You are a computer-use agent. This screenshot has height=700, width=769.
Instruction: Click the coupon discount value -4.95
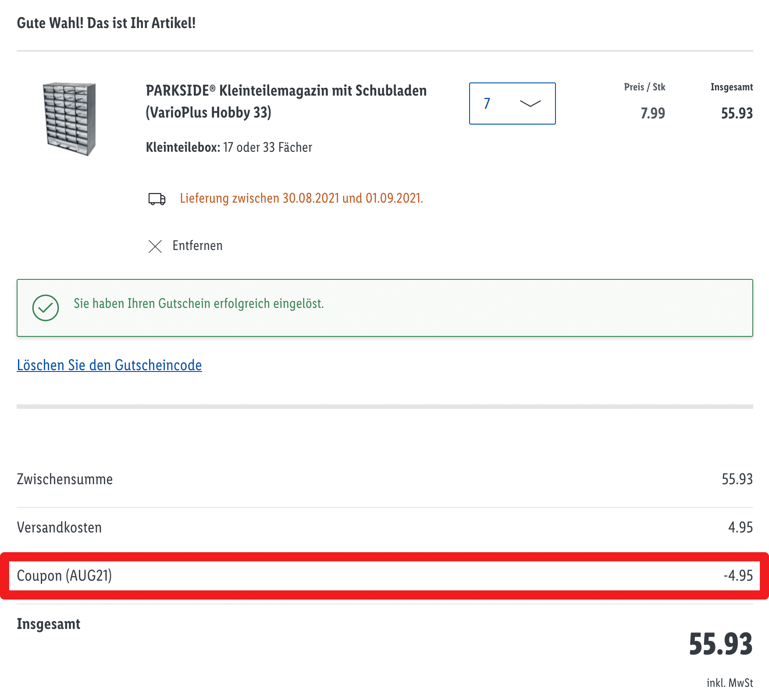[x=738, y=575]
